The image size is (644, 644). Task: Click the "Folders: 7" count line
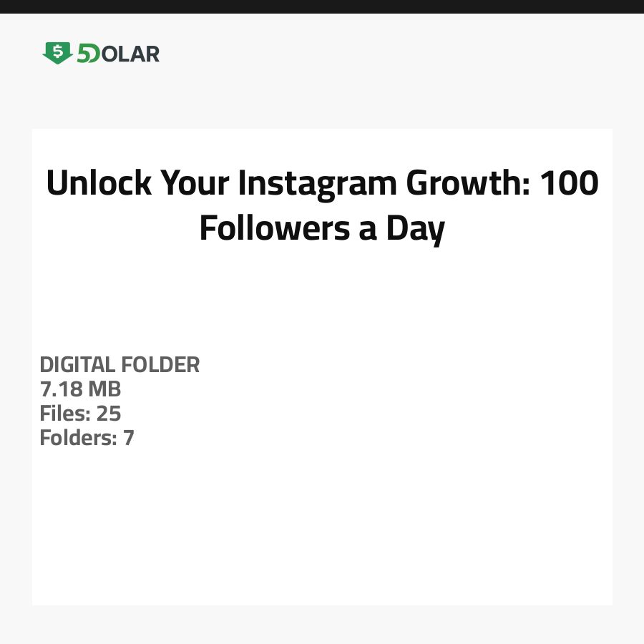pos(87,438)
